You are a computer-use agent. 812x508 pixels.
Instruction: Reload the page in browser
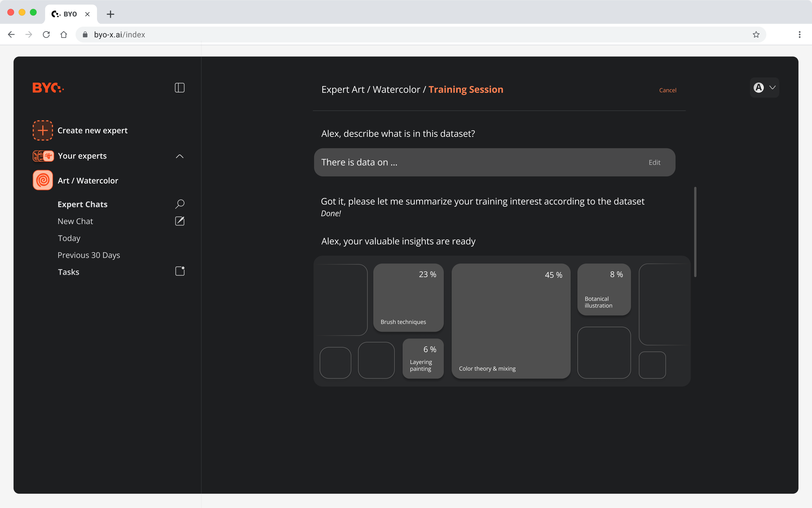coord(46,35)
